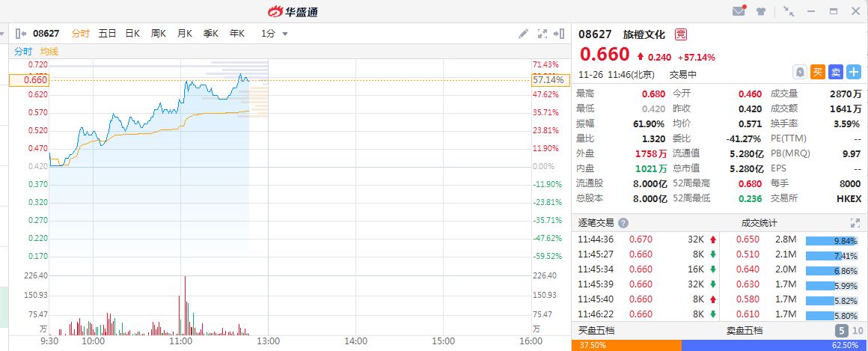The width and height of the screenshot is (868, 351).
Task: Add stock to watchlist plus icon
Action: pos(854,72)
